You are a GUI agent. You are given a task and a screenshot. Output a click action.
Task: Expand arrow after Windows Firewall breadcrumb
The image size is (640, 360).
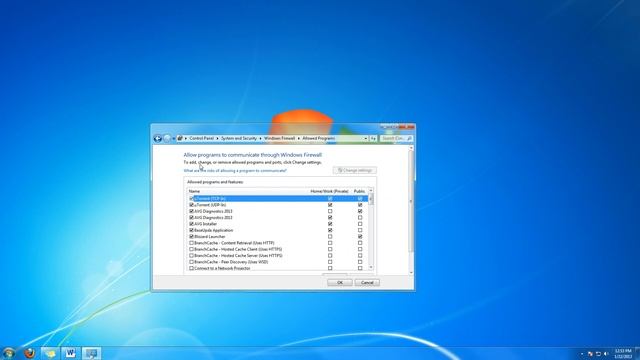point(299,138)
